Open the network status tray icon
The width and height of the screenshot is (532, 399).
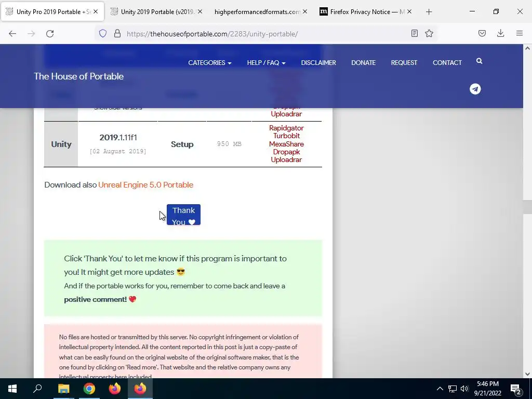click(x=453, y=389)
